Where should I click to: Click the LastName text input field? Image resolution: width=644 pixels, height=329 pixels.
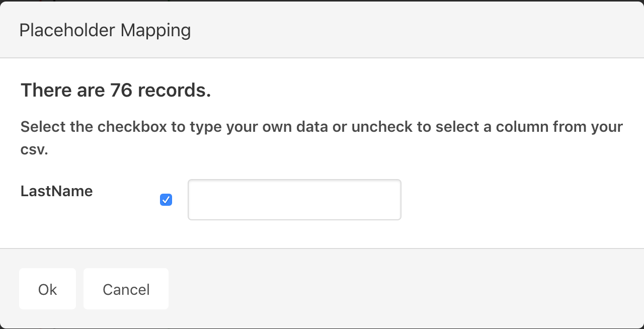294,200
